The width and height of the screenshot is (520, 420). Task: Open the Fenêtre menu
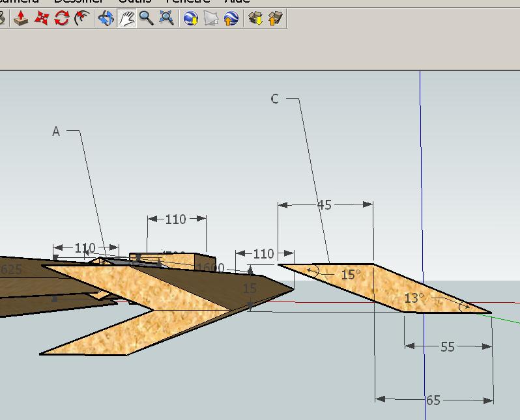(x=188, y=1)
